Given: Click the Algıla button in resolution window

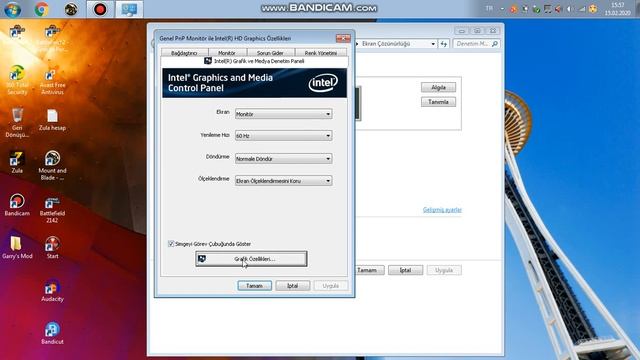Looking at the screenshot, I should coord(438,87).
